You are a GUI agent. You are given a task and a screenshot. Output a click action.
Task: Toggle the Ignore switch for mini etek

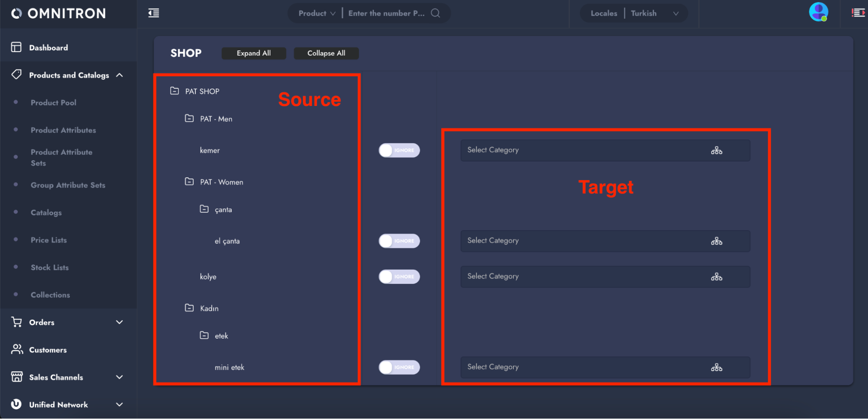click(x=399, y=367)
